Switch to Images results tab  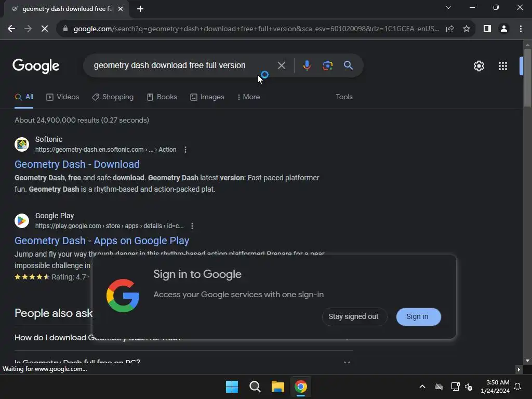(207, 97)
